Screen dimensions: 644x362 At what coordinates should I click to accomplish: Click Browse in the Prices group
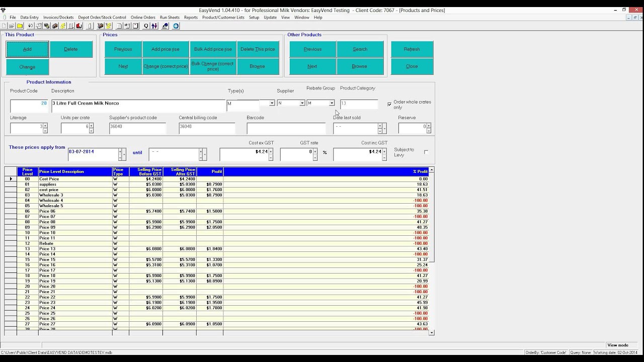point(258,66)
